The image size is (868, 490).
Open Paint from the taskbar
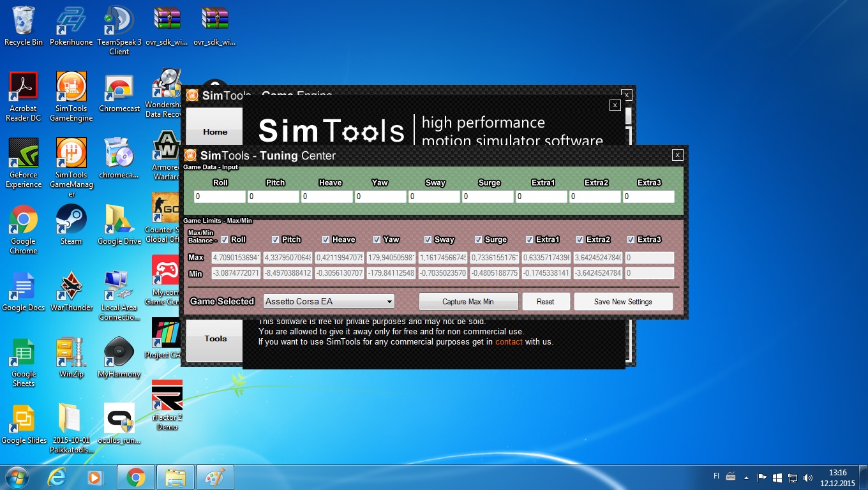point(214,477)
